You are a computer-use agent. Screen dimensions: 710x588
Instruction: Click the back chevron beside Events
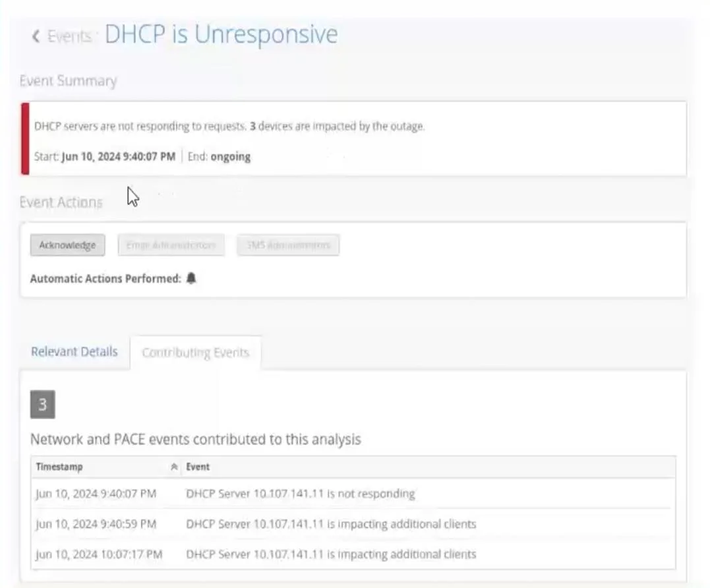pos(36,36)
